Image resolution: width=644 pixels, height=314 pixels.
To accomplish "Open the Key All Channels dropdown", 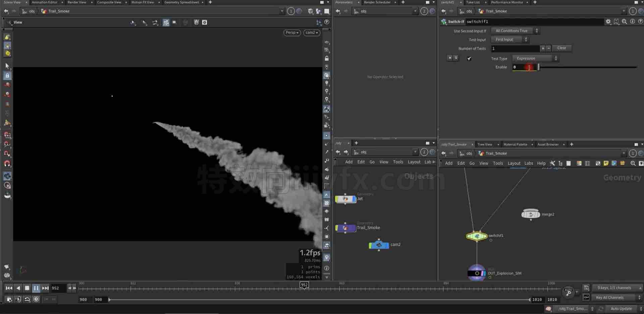I will click(617, 298).
